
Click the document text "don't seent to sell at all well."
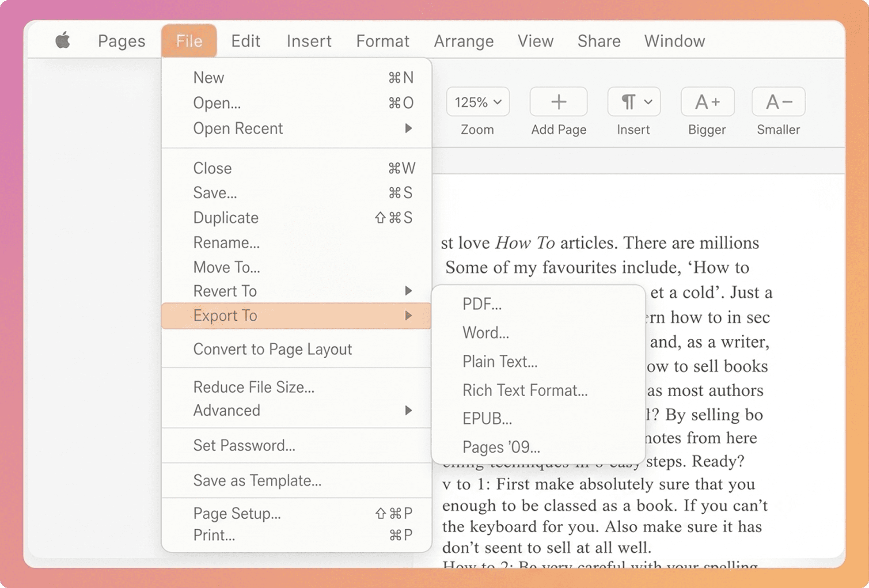coord(547,547)
